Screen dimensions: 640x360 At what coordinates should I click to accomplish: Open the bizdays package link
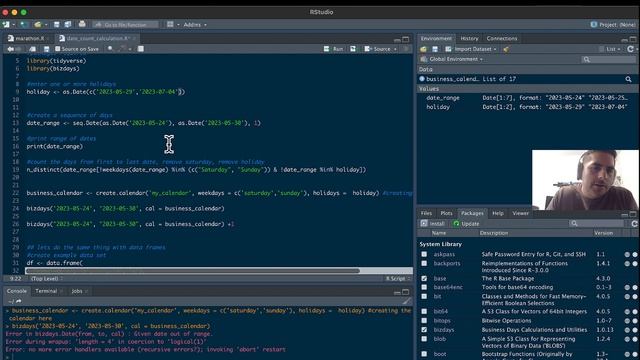click(x=444, y=330)
